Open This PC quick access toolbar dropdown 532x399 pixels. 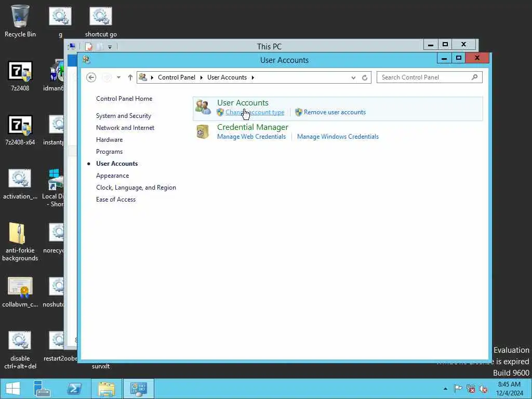110,47
